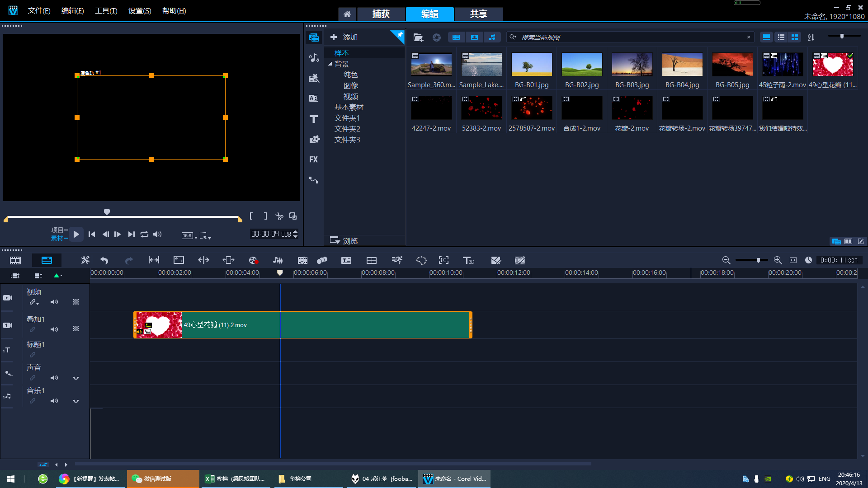Jump to start of clip button
Screen dimensions: 868x488
click(92, 235)
